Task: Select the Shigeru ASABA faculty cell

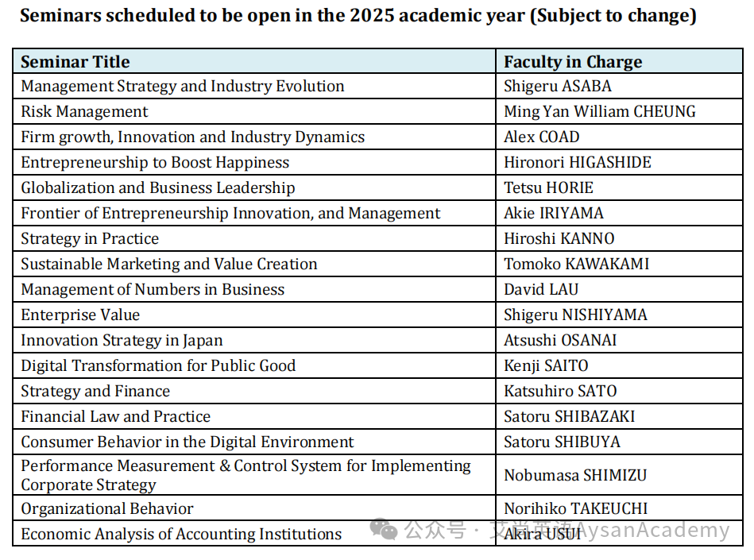Action: click(x=620, y=86)
